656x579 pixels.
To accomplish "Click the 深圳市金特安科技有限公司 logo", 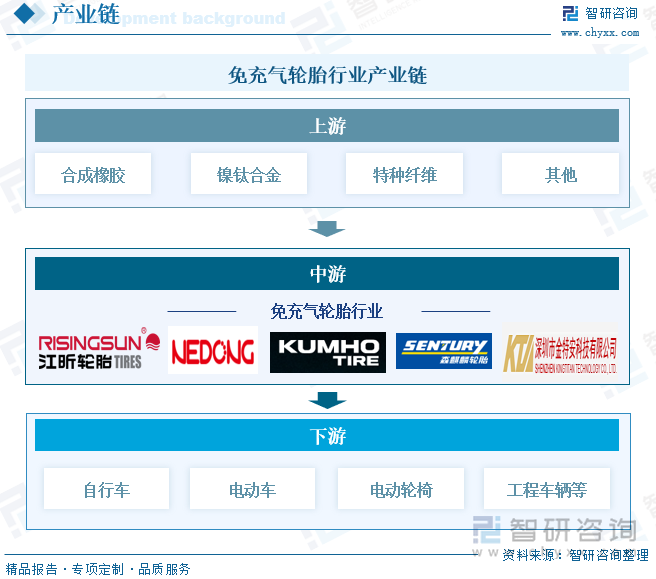I will tap(560, 353).
